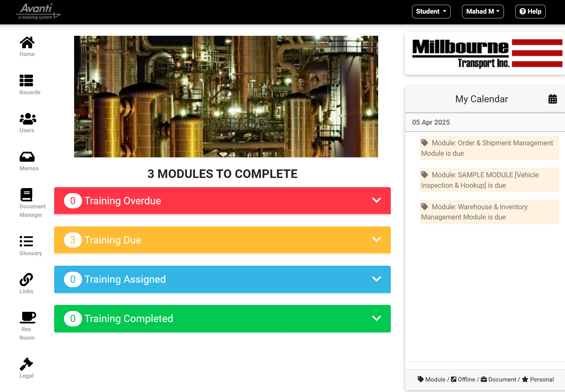Click the calendar icon beside My Calendar
The image size is (565, 392).
click(x=553, y=99)
